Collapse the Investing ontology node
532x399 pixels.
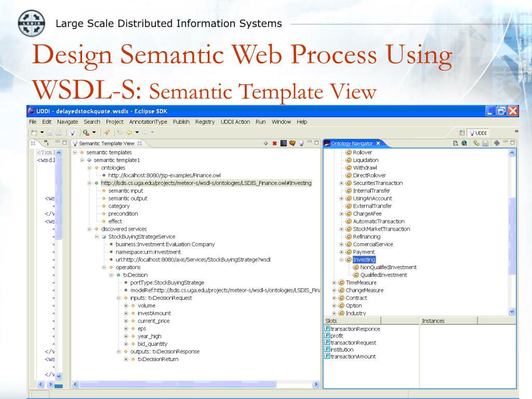click(x=341, y=260)
